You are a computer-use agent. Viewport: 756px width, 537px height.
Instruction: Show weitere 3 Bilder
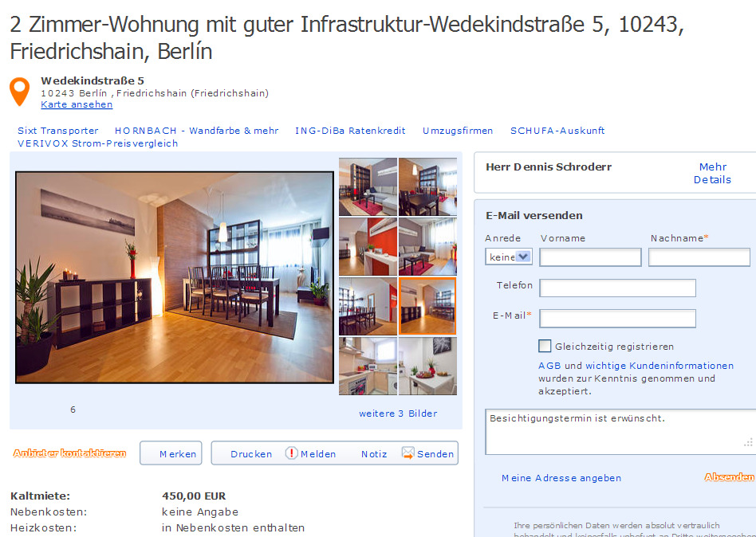point(398,414)
